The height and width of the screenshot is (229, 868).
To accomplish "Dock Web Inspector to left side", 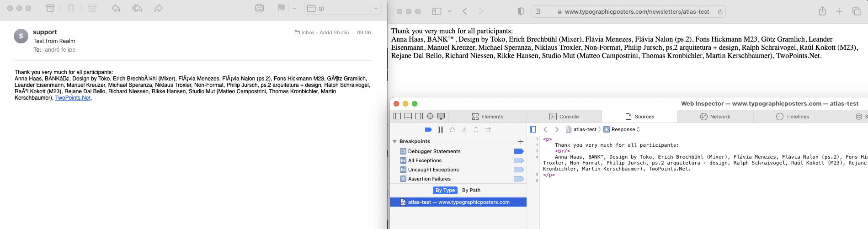I will coord(397,117).
